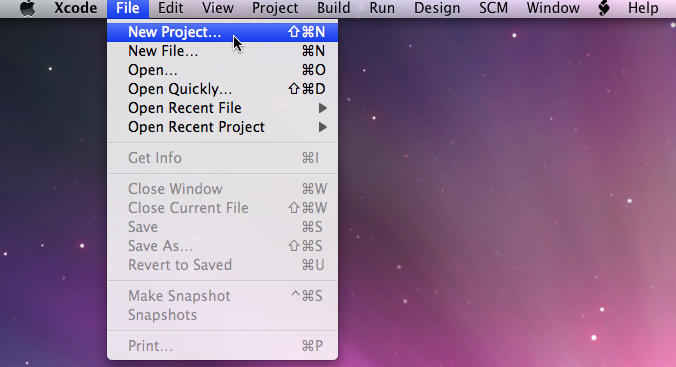Click the Make Snapshot menu item

(x=222, y=296)
